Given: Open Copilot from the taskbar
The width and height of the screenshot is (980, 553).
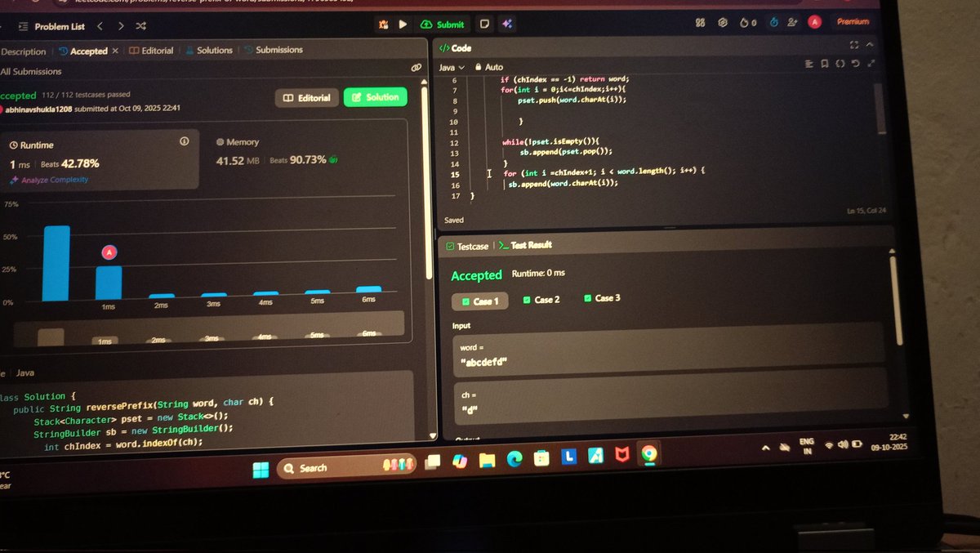Looking at the screenshot, I should [x=459, y=461].
